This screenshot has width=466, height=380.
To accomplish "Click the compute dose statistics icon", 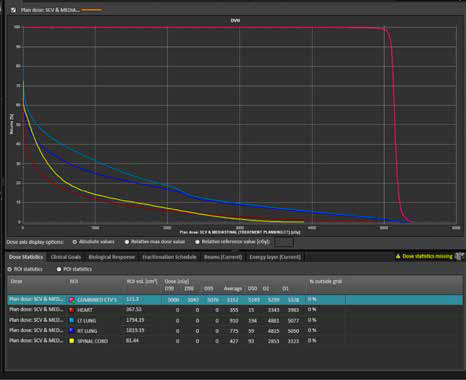I will point(459,256).
